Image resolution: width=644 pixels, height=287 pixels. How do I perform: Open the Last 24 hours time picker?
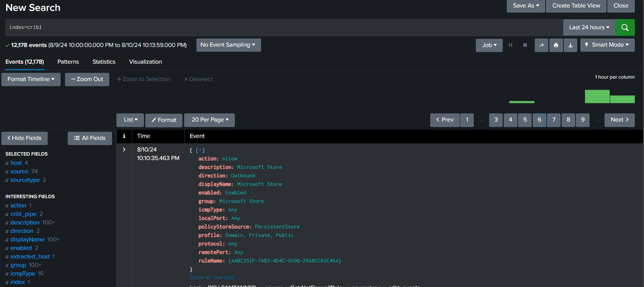click(x=589, y=28)
